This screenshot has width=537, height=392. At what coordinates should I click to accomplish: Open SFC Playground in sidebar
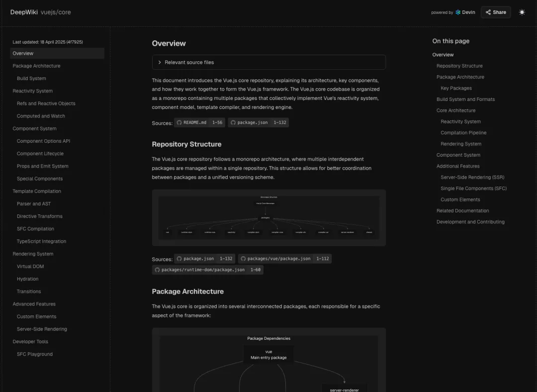pos(35,354)
